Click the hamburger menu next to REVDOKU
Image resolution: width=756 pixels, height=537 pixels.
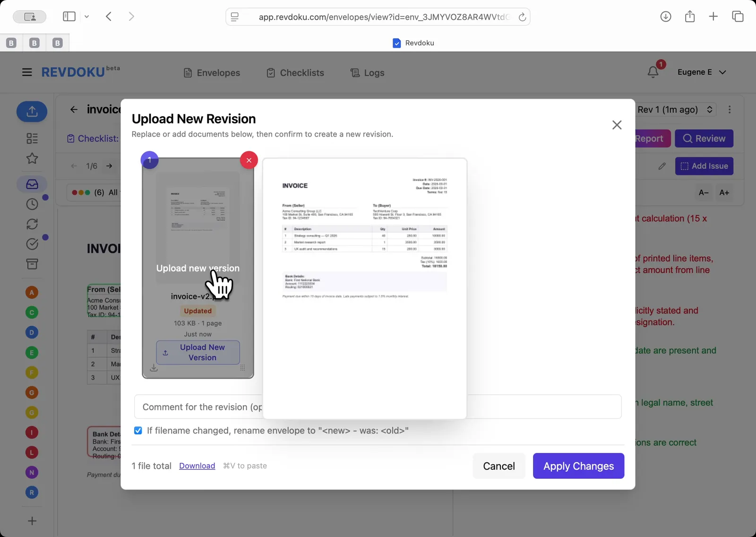26,72
